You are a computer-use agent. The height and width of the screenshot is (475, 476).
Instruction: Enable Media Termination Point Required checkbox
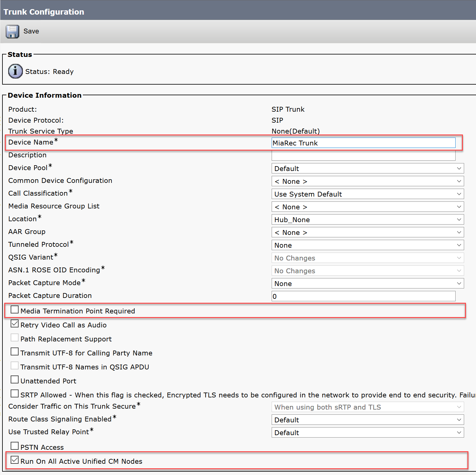tap(15, 310)
